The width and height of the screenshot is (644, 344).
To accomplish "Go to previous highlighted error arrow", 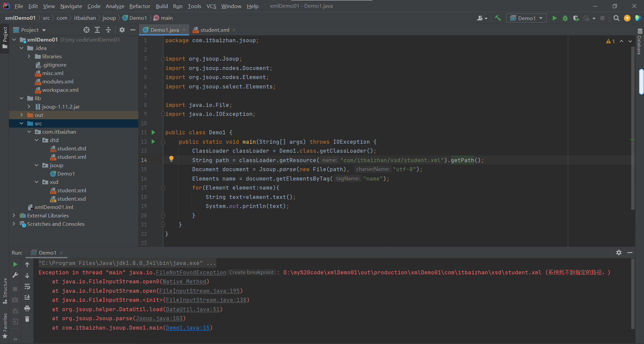I will click(x=622, y=41).
